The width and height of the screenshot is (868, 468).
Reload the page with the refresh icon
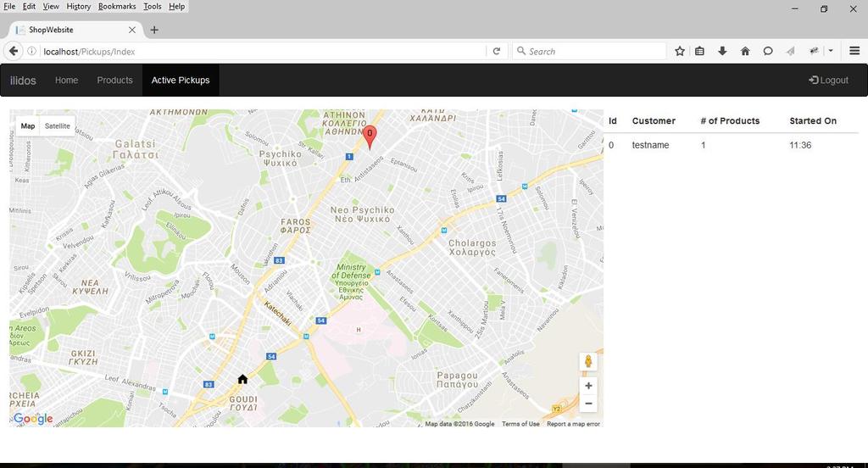(497, 51)
